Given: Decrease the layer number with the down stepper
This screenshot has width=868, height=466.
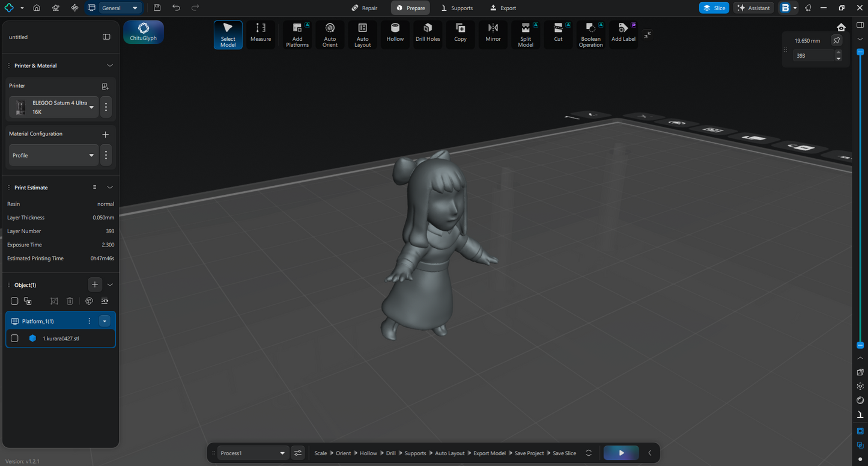Looking at the screenshot, I should [x=839, y=58].
